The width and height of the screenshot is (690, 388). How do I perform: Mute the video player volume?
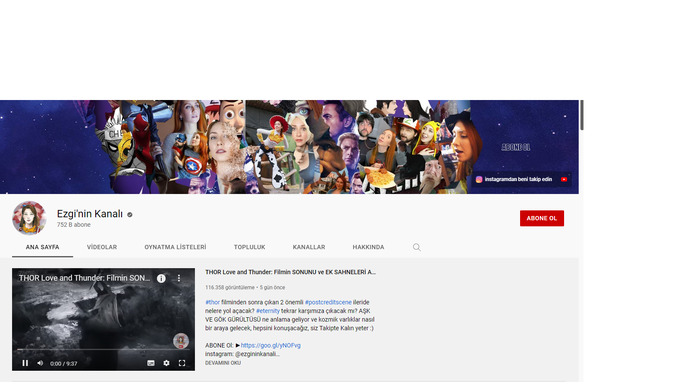pyautogui.click(x=40, y=363)
